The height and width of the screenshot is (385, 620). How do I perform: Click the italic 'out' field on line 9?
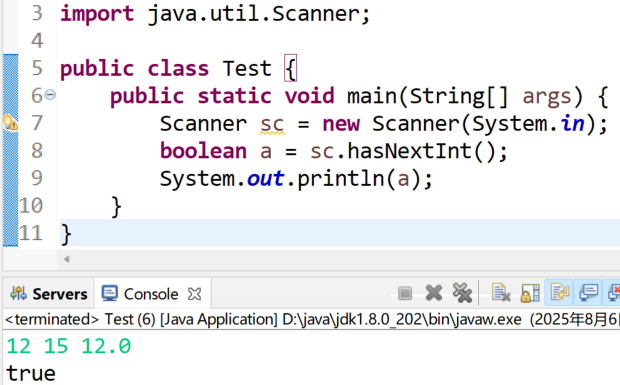point(265,179)
